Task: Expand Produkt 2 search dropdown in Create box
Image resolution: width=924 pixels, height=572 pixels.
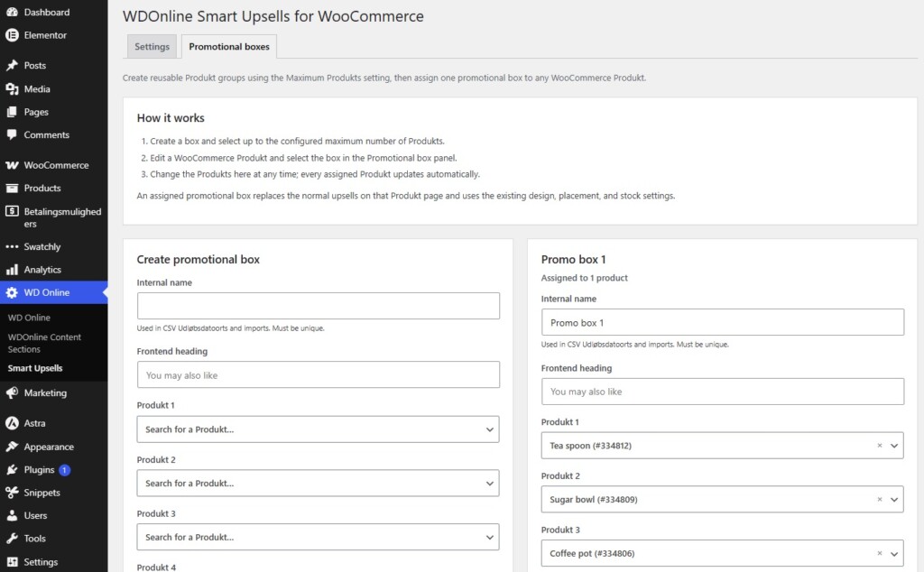Action: tap(319, 483)
